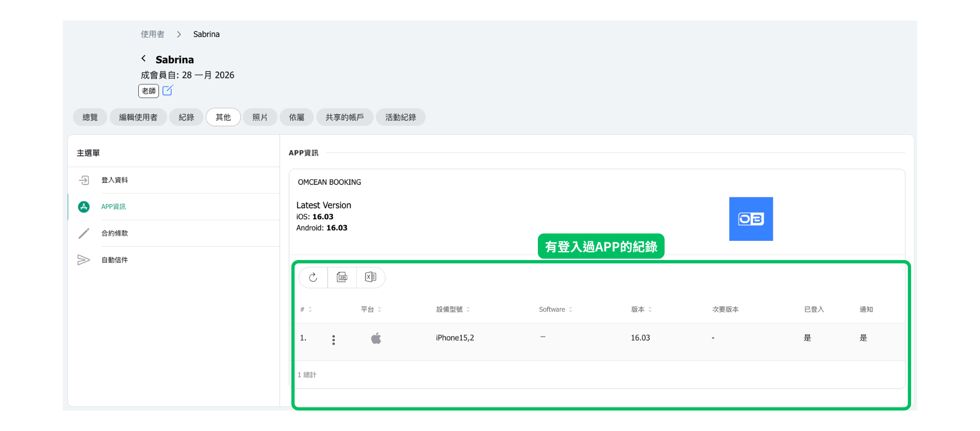Click the refresh icon above the table
980x431 pixels.
point(313,277)
